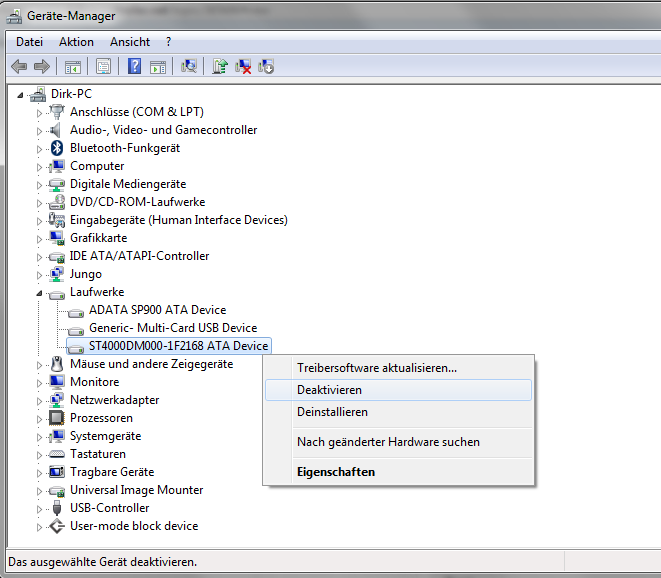The image size is (661, 578).
Task: Expand the IDE ATA/ATAPI-Controller node
Action: 39,257
